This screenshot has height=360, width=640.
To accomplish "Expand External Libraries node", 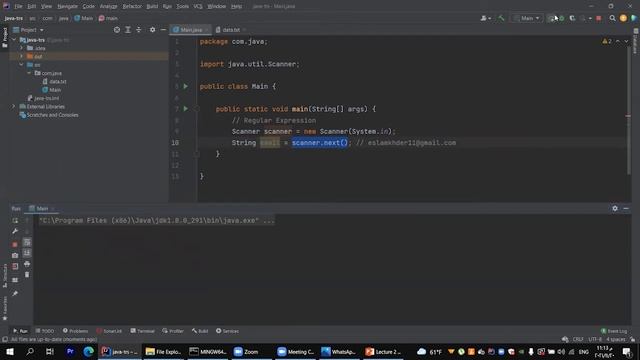I will 13,107.
